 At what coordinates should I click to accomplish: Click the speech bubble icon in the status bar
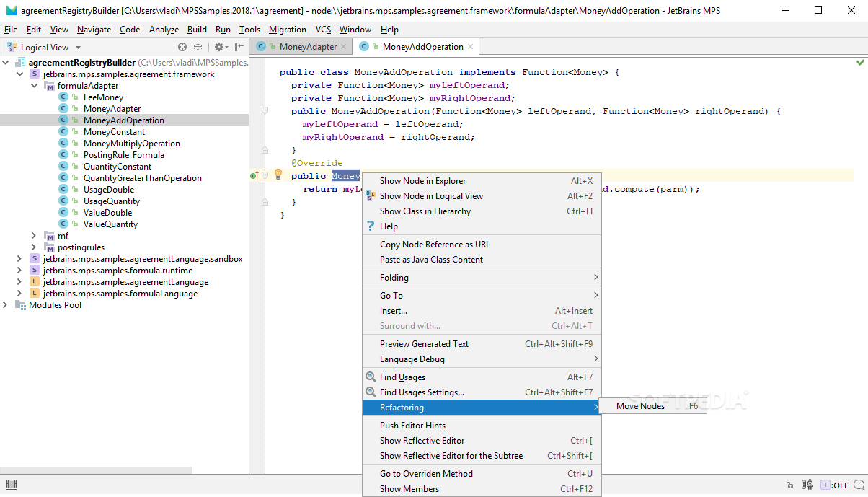[x=859, y=485]
